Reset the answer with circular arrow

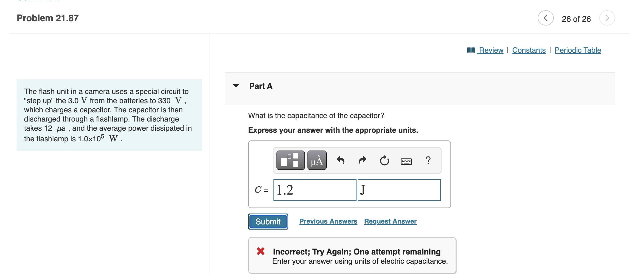[384, 161]
